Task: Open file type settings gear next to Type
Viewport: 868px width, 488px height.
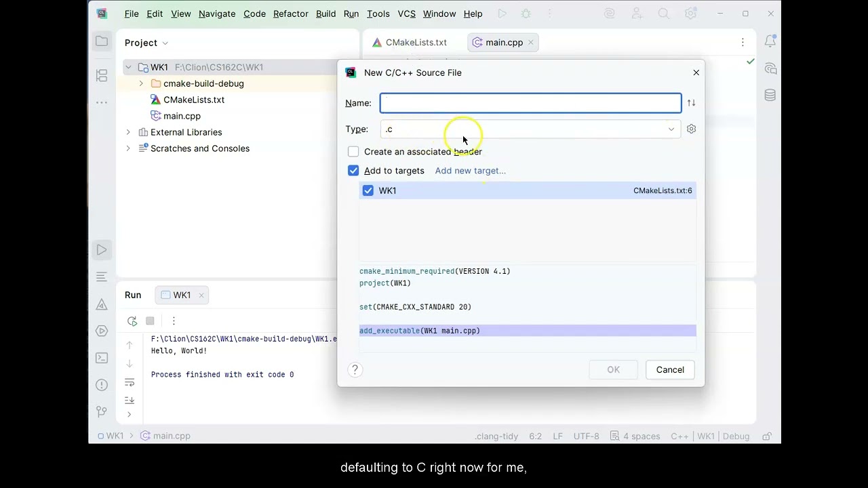Action: [691, 129]
